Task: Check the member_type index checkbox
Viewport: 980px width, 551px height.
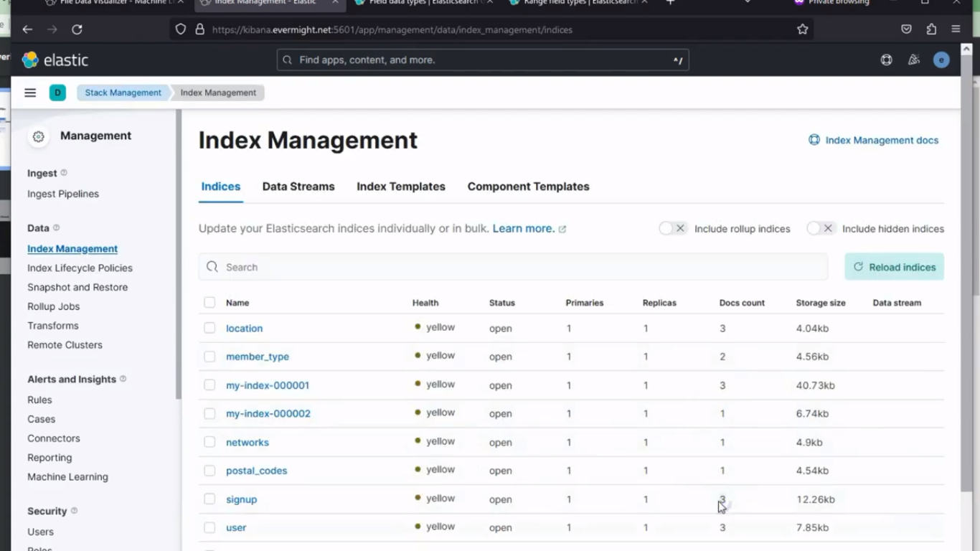Action: [209, 357]
